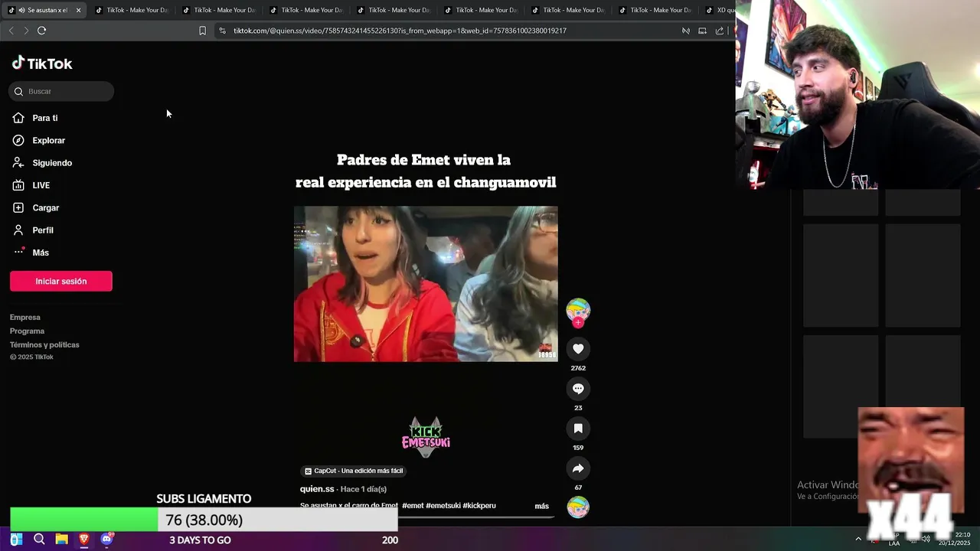Go to Siguiendo in the sidebar

[52, 163]
